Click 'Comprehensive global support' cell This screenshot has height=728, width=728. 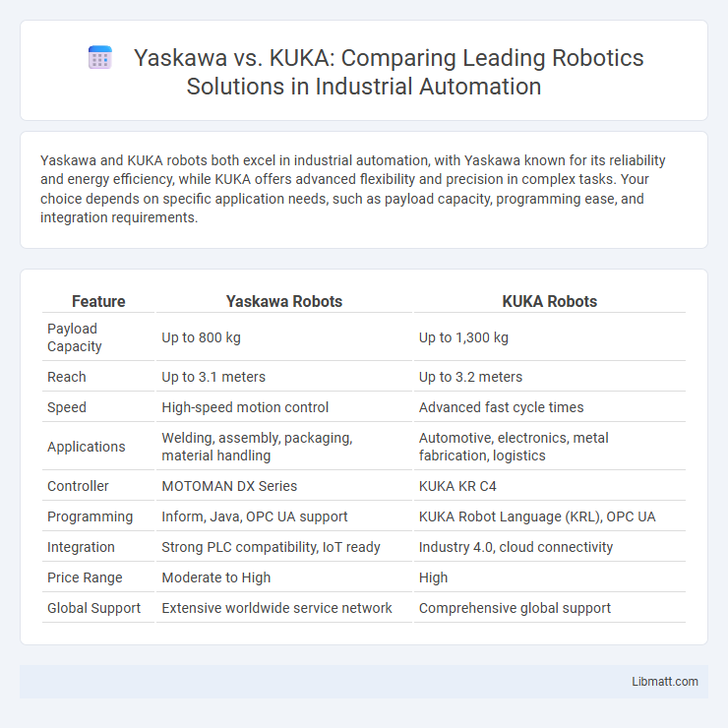pyautogui.click(x=550, y=608)
